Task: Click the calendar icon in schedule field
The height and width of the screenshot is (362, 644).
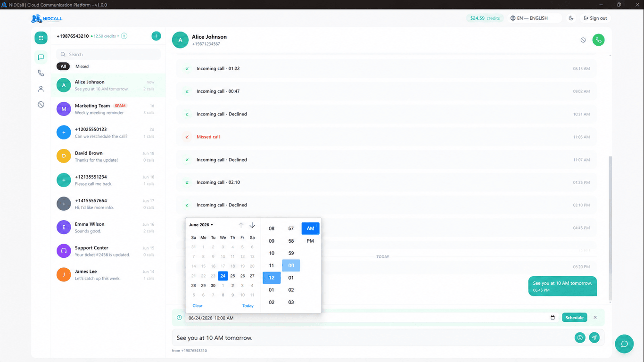Action: (553, 318)
